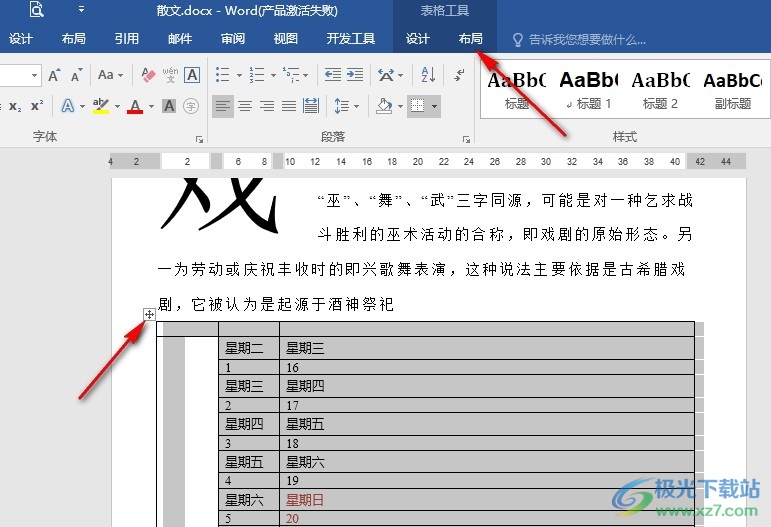Viewport: 771px width, 527px height.
Task: Toggle character shading button
Action: click(x=169, y=106)
